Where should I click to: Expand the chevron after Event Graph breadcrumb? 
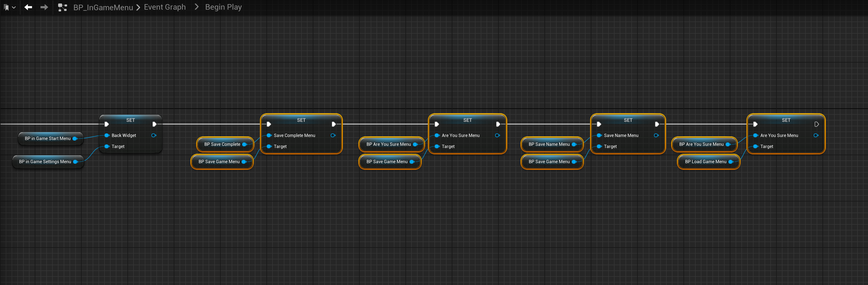click(196, 7)
